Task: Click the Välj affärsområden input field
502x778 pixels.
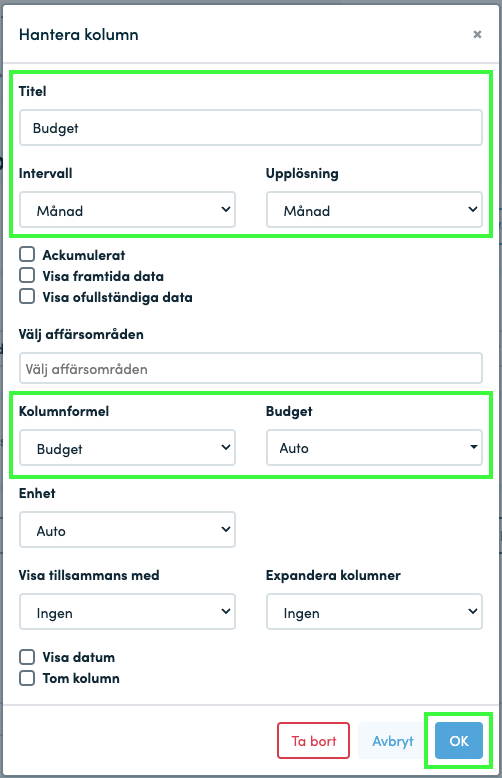Action: [x=251, y=368]
